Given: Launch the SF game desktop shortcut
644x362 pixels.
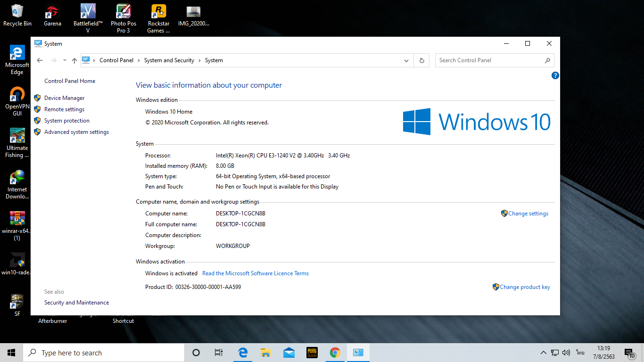Looking at the screenshot, I should tap(17, 304).
